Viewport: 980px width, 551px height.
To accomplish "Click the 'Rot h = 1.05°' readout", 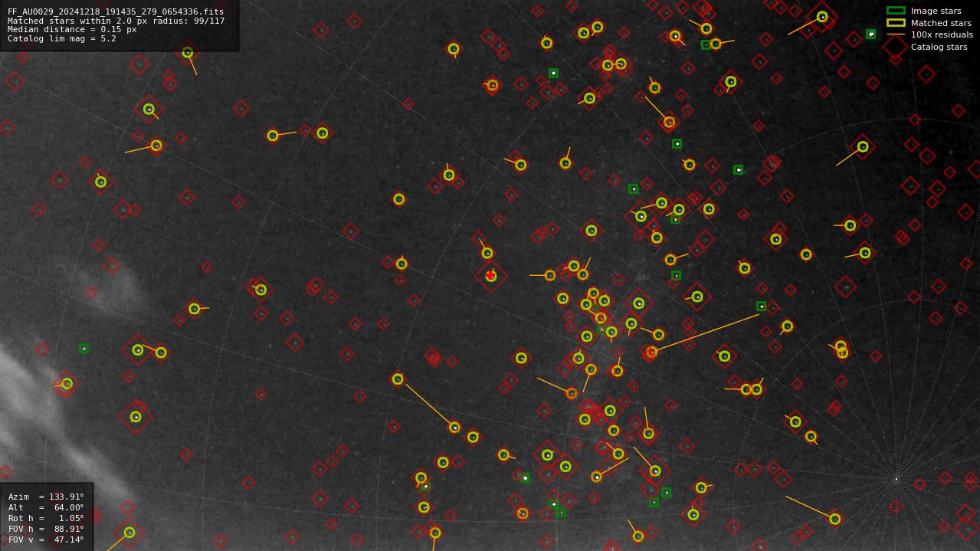I will pos(46,518).
